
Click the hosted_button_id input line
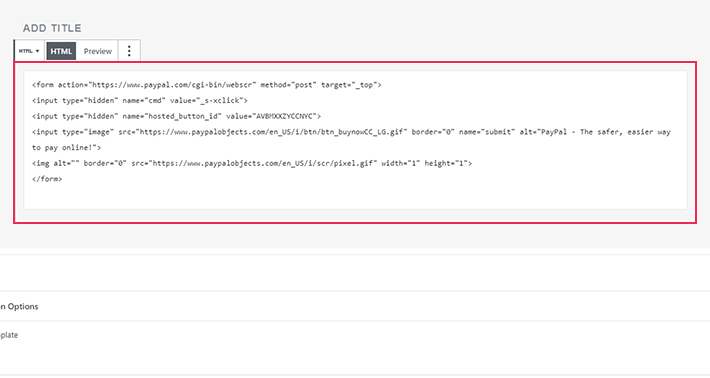[176, 116]
